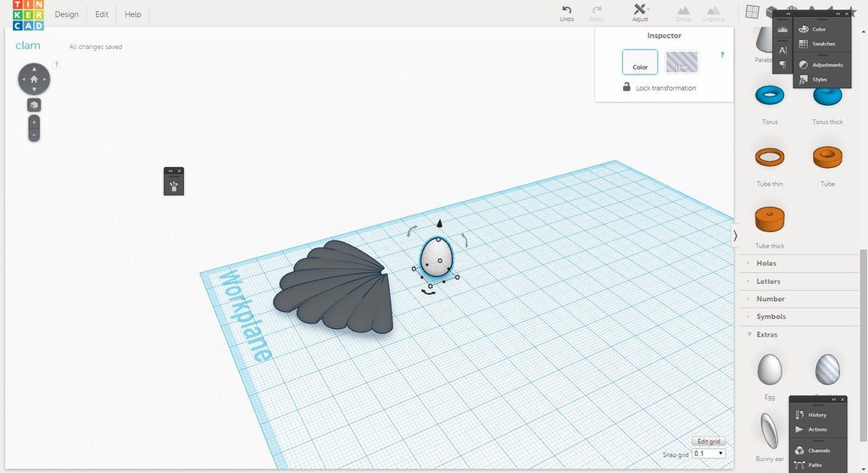Zoom in with the plus button
The image size is (868, 473).
34,122
